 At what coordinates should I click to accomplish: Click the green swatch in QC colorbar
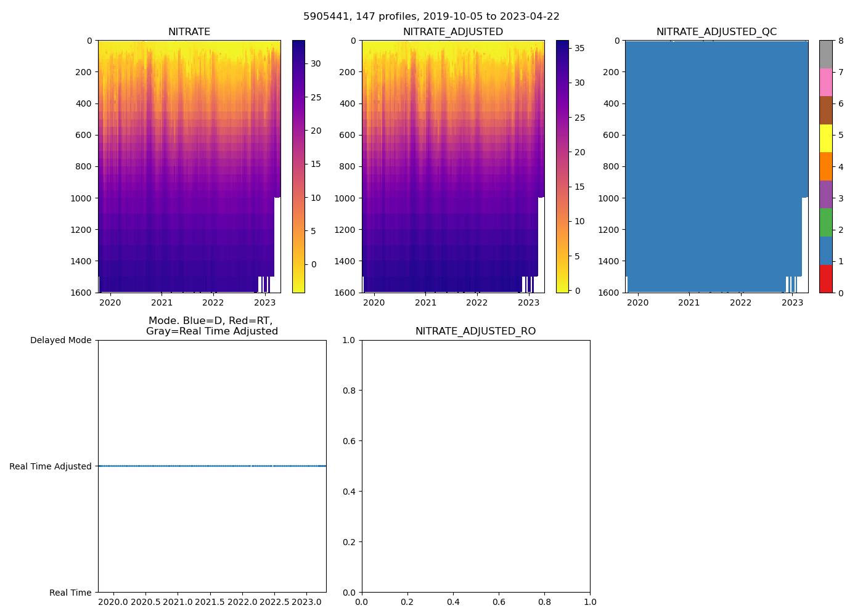825,222
